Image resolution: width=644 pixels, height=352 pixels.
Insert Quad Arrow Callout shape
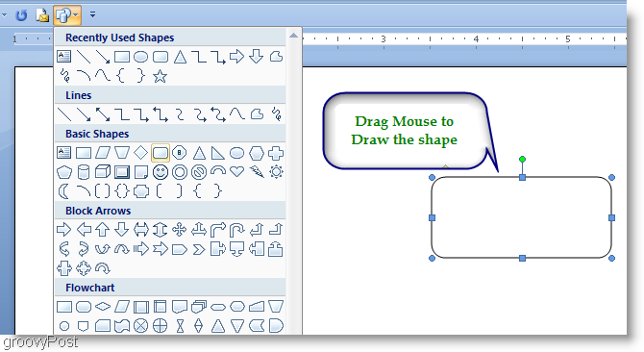pos(84,268)
